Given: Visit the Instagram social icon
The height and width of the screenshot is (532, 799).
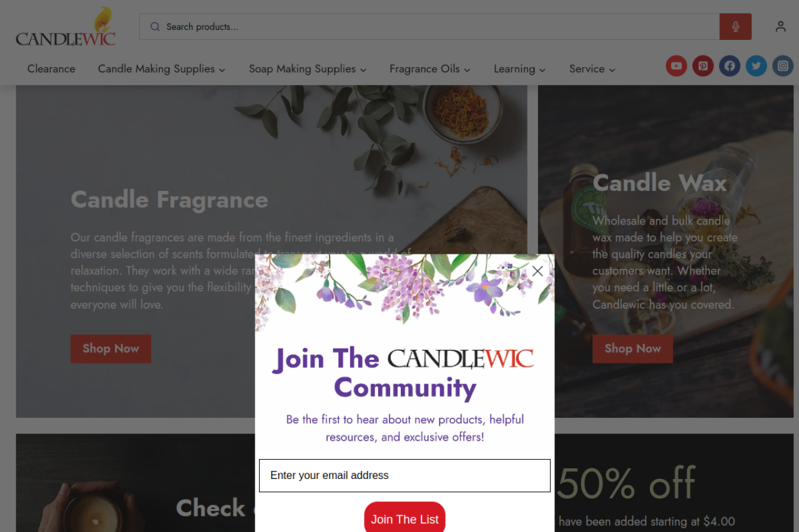Looking at the screenshot, I should pos(783,66).
